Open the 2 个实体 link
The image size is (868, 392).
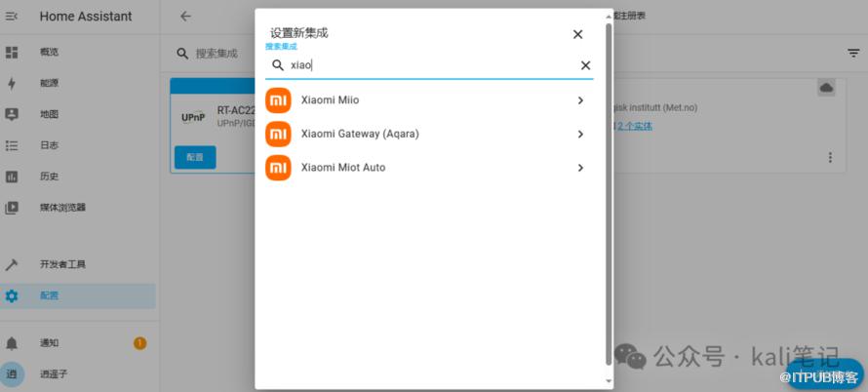point(634,126)
